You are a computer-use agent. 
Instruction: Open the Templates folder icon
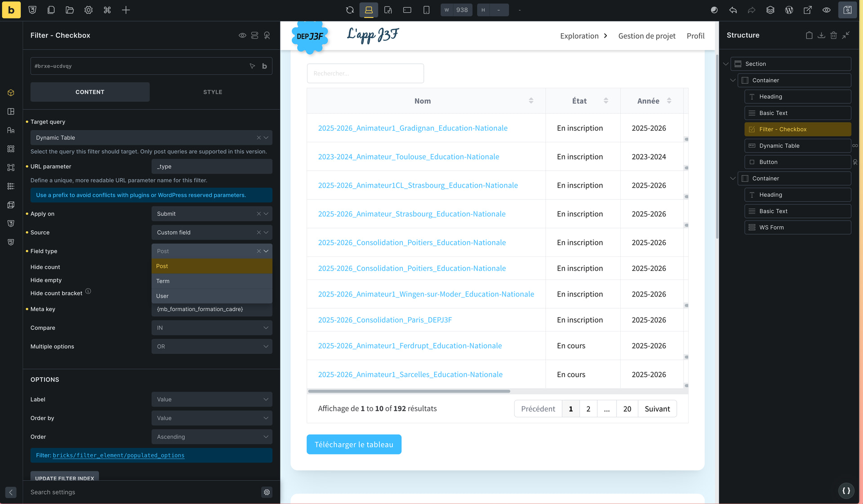coord(70,10)
